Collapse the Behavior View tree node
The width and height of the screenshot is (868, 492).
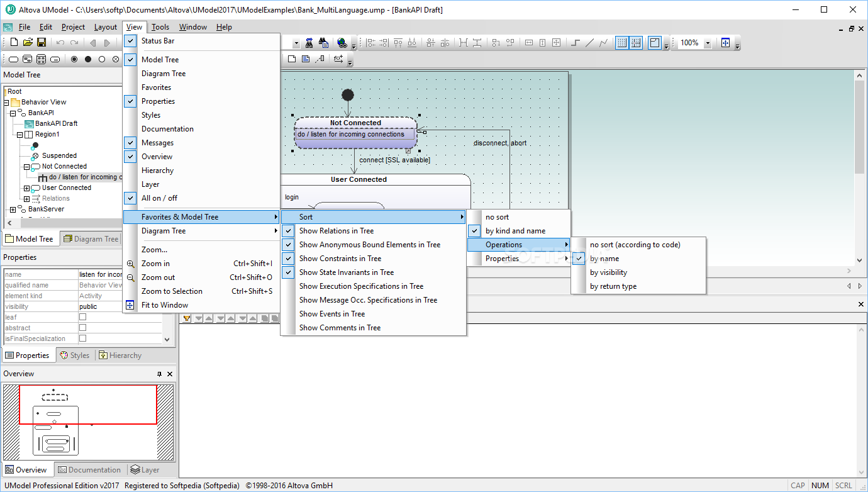coord(6,102)
